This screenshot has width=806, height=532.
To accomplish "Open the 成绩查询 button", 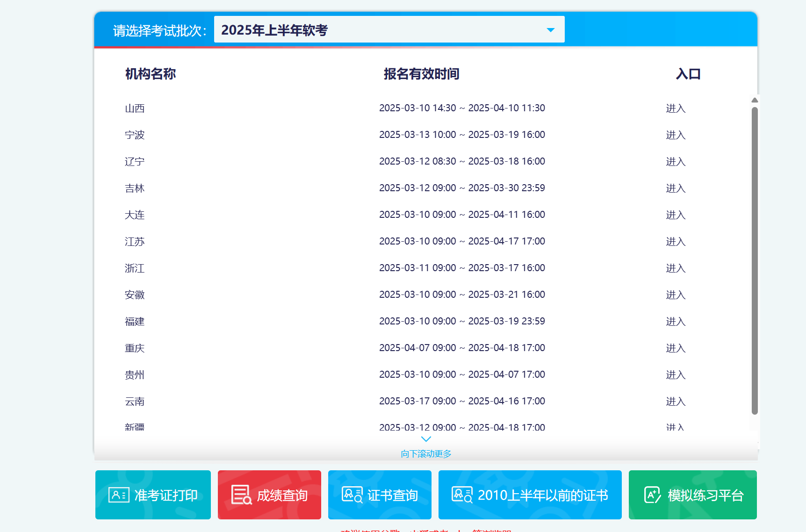I will (269, 495).
